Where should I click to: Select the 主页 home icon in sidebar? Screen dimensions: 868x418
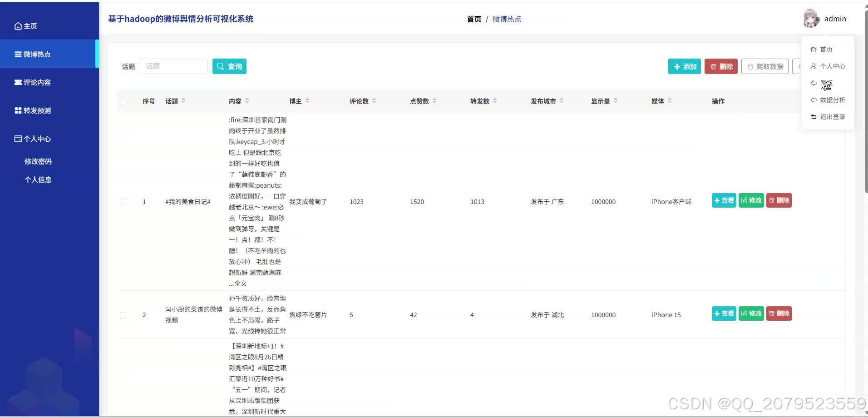(18, 26)
